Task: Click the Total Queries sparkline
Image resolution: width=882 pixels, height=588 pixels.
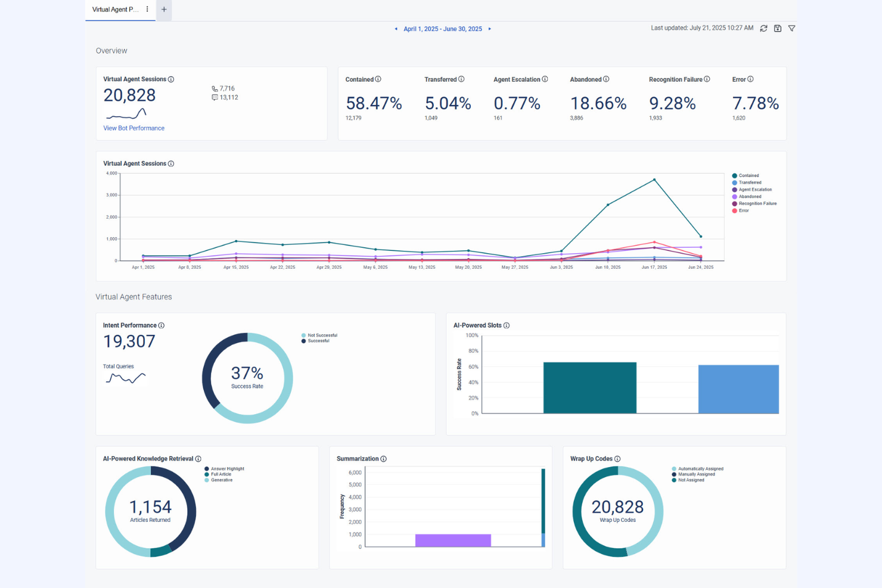Action: click(126, 378)
